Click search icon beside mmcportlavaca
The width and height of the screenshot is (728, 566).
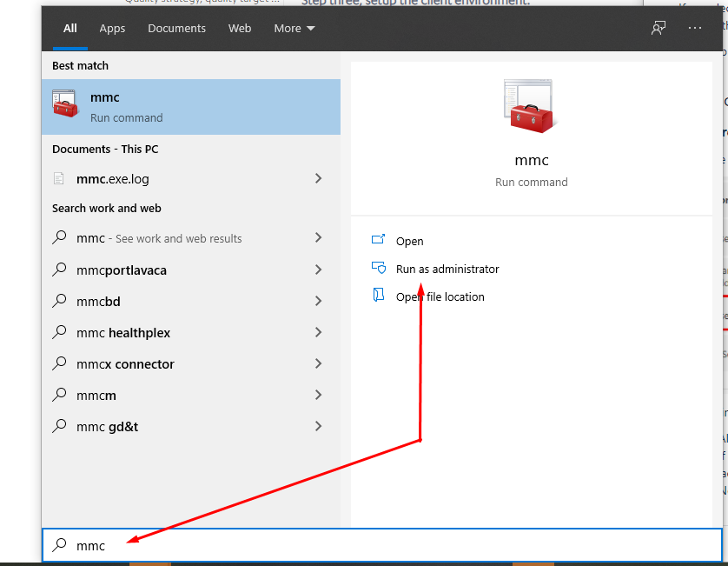point(59,269)
